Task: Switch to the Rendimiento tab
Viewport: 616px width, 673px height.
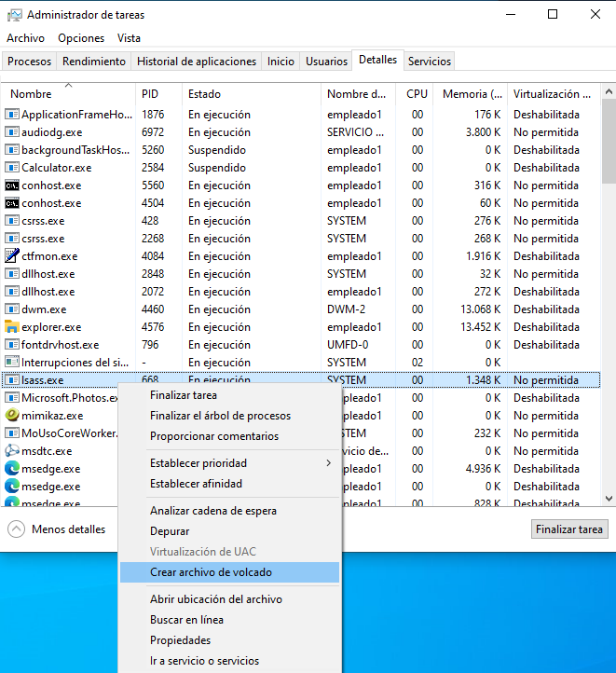Action: [94, 62]
